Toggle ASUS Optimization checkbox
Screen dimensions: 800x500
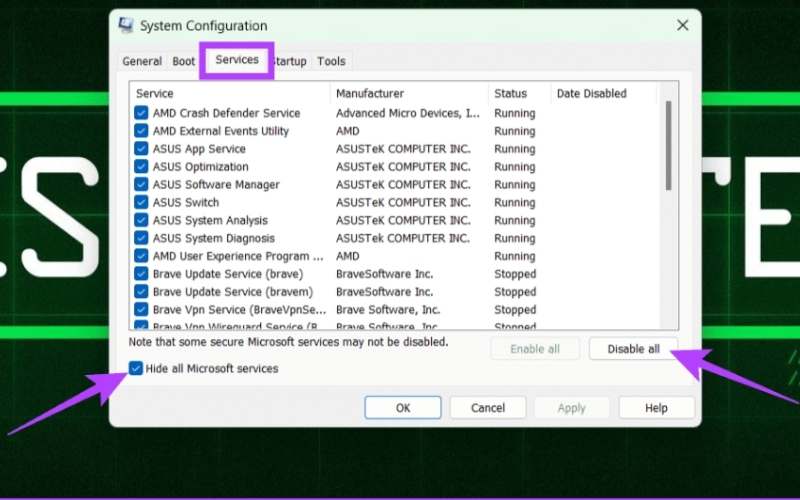point(141,166)
